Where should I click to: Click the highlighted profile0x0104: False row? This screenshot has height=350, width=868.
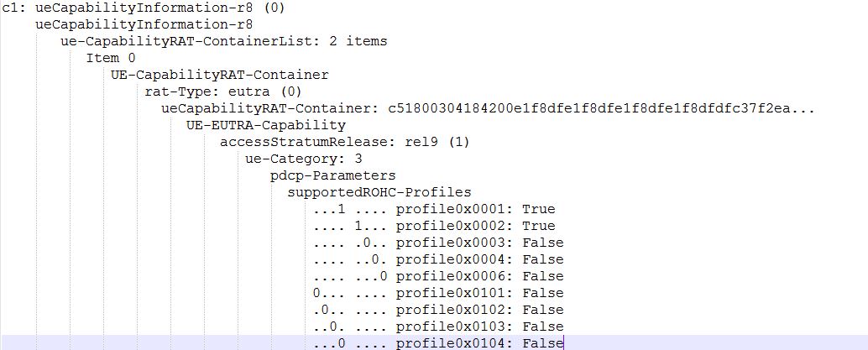(x=437, y=343)
